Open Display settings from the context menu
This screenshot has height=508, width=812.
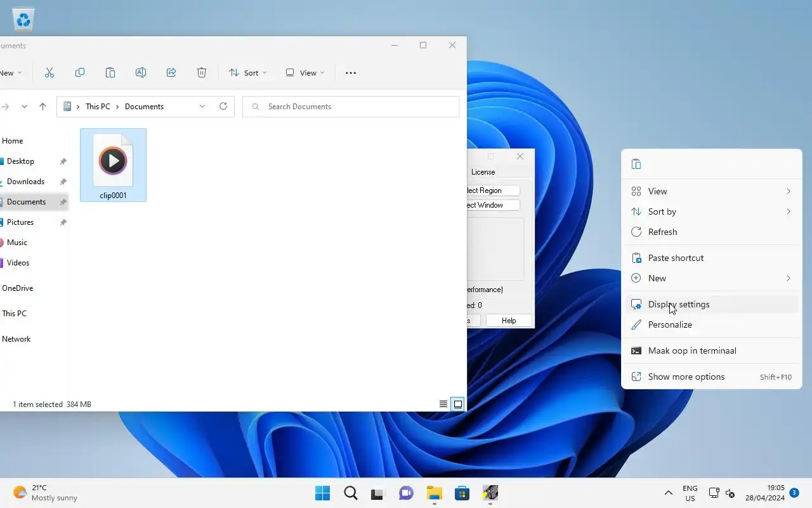[x=712, y=304]
